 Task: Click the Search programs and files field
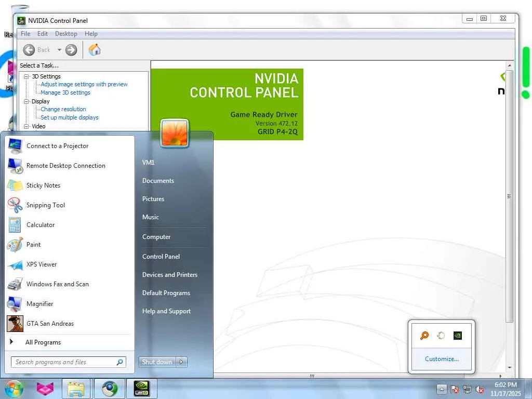click(69, 362)
